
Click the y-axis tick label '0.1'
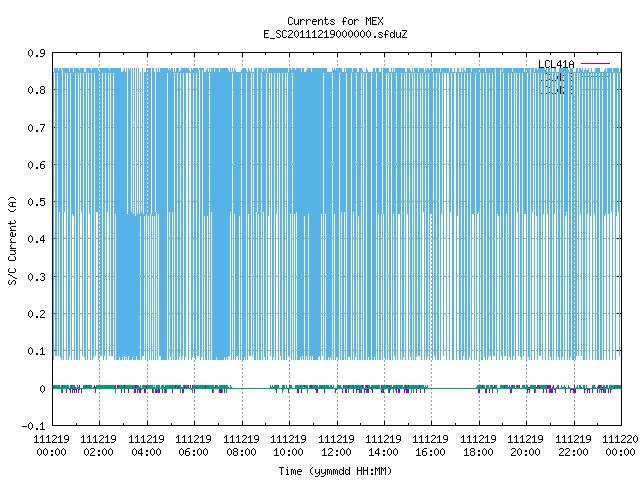click(36, 351)
